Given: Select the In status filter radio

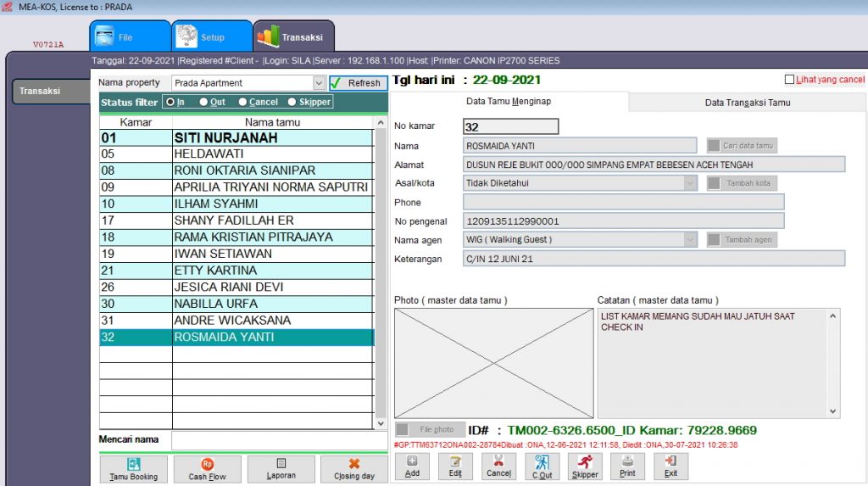Looking at the screenshot, I should 170,102.
